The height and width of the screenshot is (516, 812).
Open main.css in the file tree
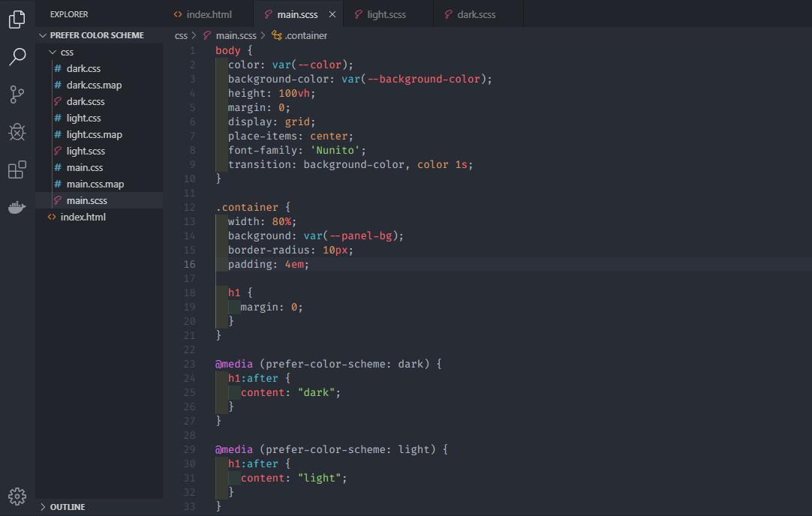click(x=99, y=168)
